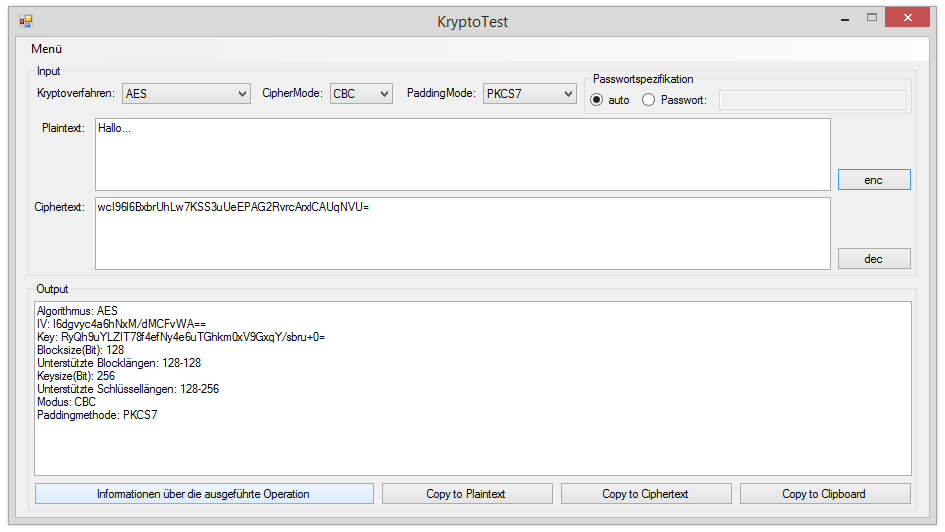Maximize the KryptoTest window
The width and height of the screenshot is (945, 532).
click(x=872, y=18)
